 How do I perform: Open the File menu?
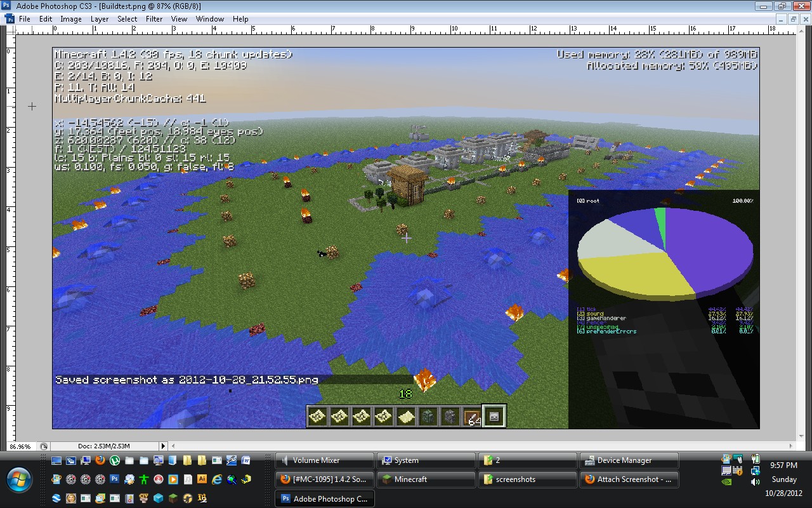(x=25, y=19)
